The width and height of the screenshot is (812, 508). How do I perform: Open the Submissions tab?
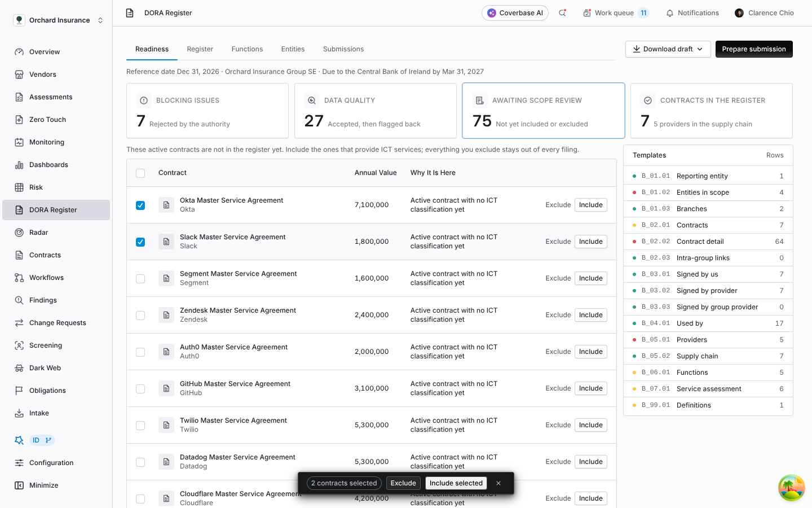click(x=343, y=49)
